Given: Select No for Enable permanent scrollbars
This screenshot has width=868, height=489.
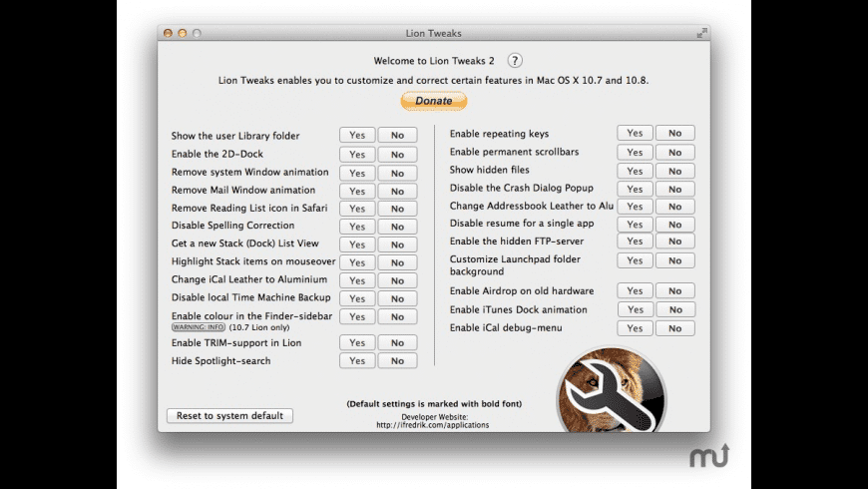Looking at the screenshot, I should pyautogui.click(x=674, y=153).
